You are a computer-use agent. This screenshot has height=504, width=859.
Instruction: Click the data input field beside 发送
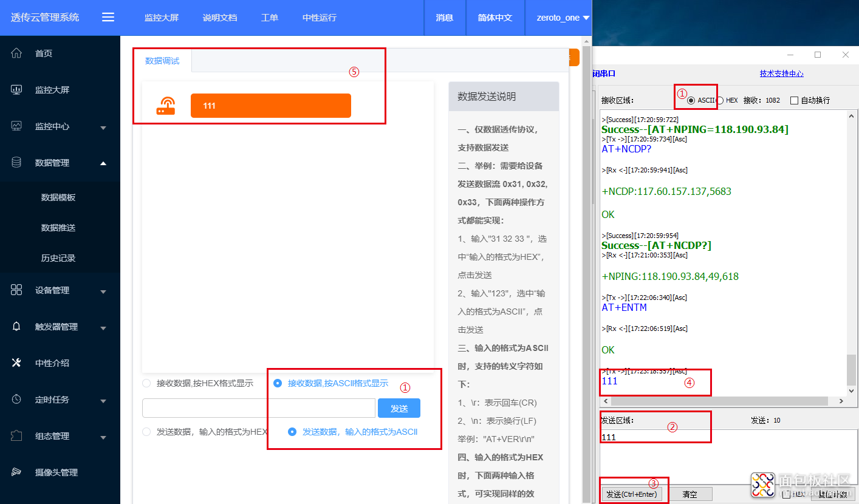coord(259,408)
